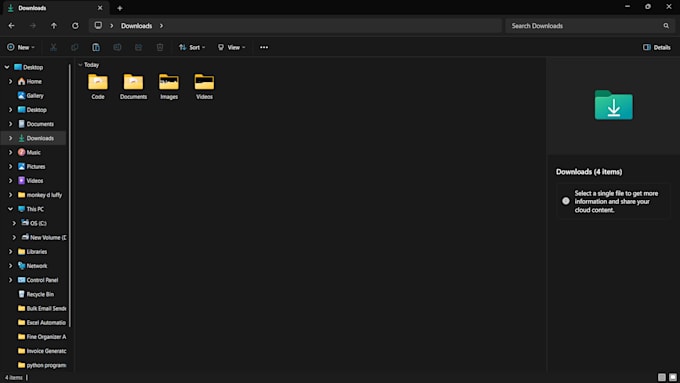
Task: Open the View dropdown menu
Action: (232, 47)
